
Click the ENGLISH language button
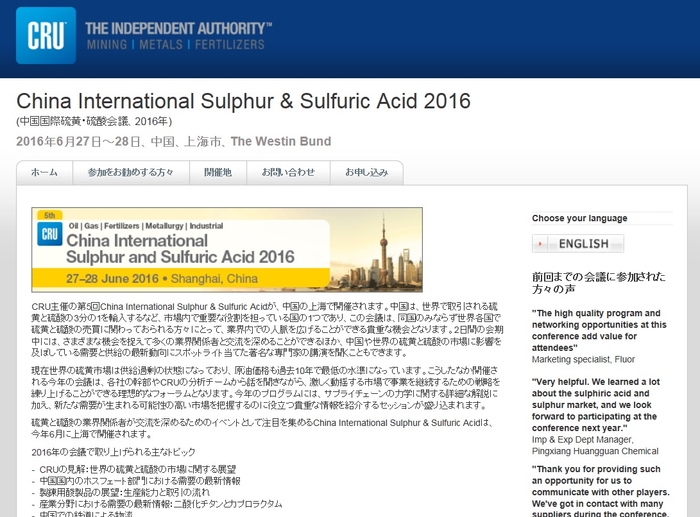(x=578, y=244)
